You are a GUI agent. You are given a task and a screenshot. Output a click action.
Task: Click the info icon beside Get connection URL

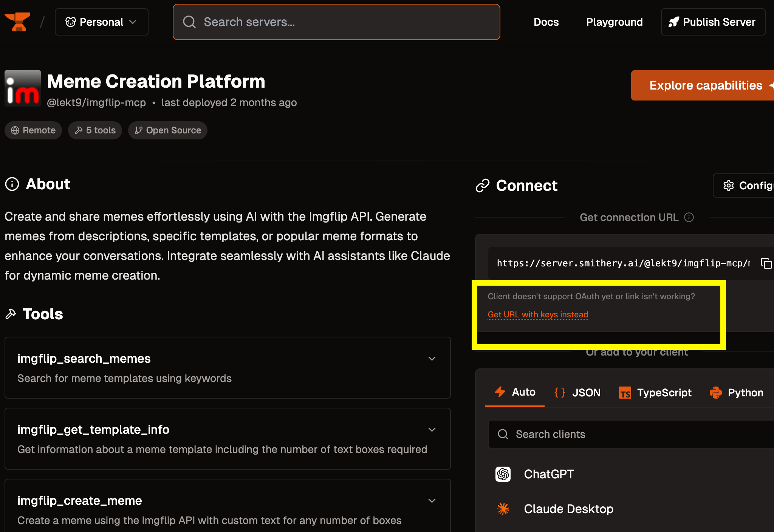pos(689,217)
